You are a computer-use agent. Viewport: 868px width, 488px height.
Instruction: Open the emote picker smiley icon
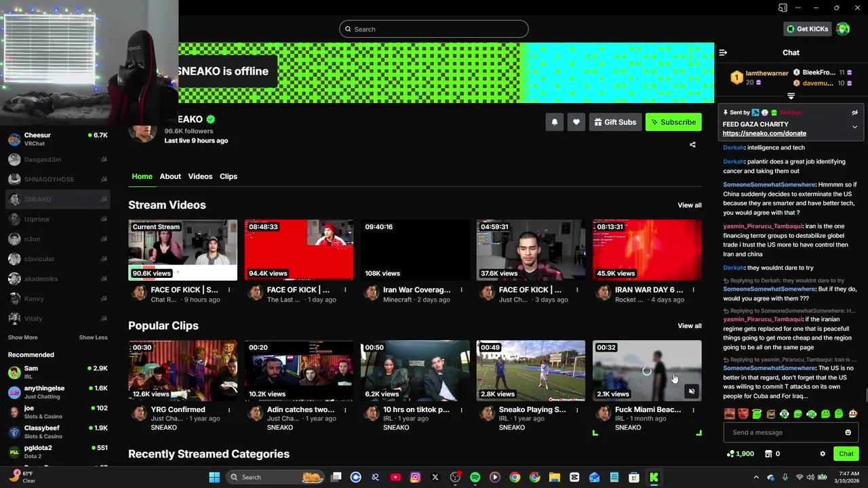pyautogui.click(x=848, y=432)
